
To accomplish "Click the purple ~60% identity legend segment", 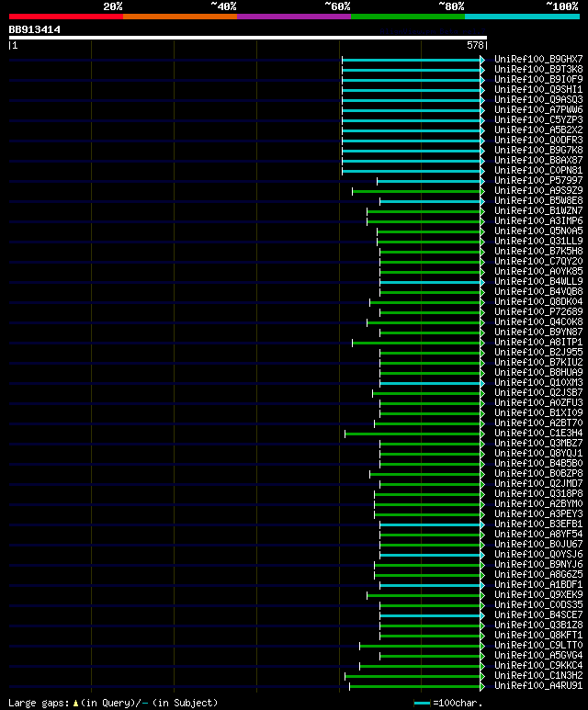I will [294, 17].
